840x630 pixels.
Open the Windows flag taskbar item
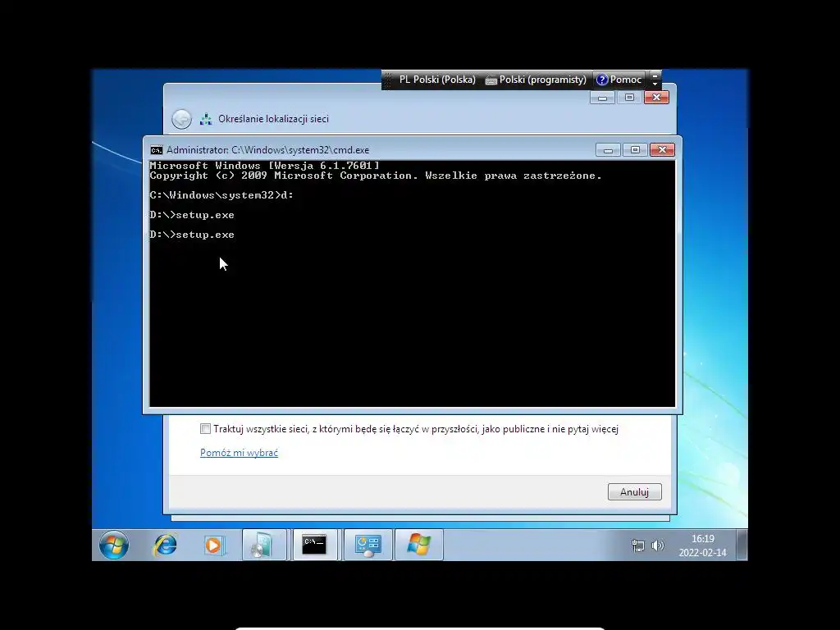418,546
